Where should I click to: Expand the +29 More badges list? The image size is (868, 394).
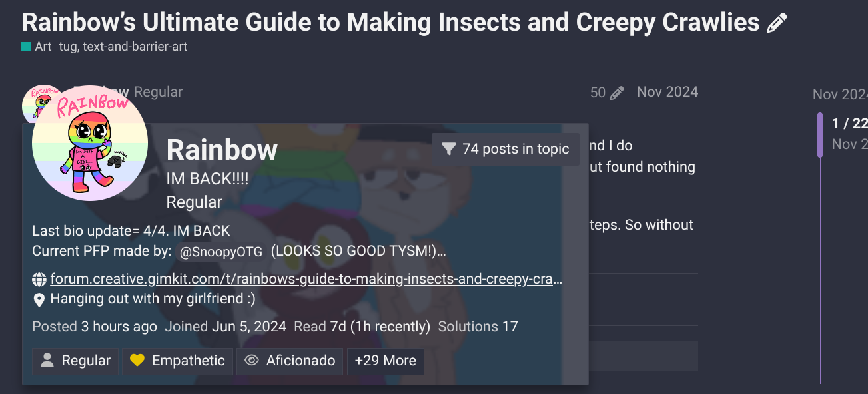tap(385, 361)
